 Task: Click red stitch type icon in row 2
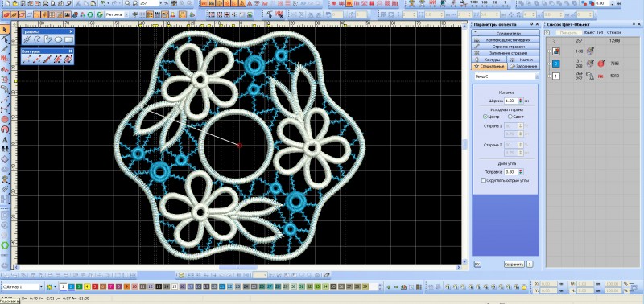(x=600, y=64)
